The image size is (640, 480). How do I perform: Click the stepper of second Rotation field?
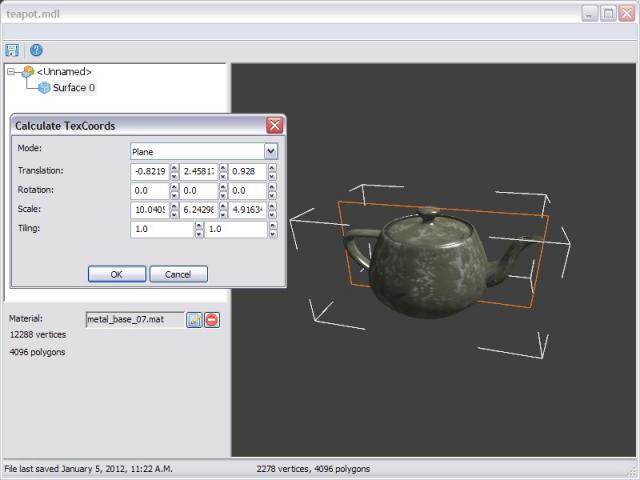tap(224, 190)
